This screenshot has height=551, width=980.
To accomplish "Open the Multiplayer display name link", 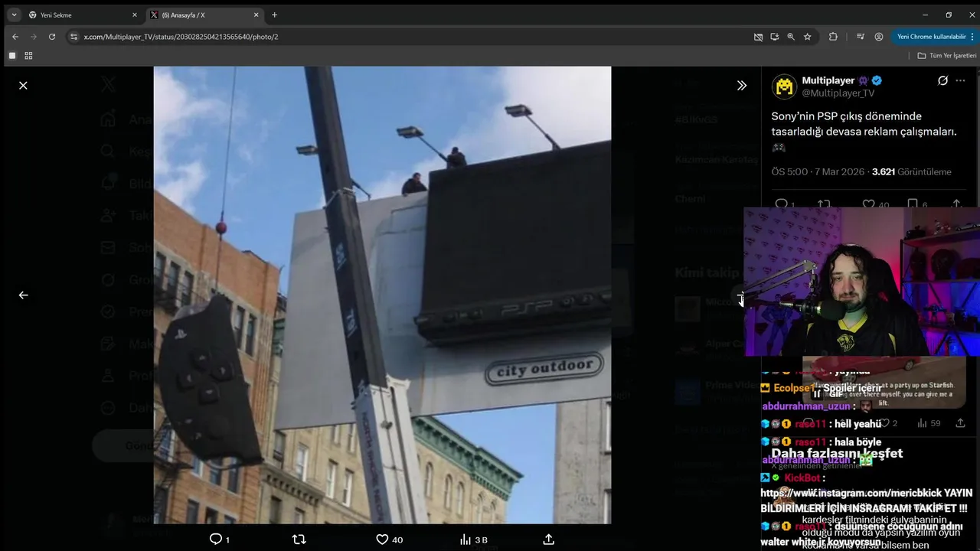I will pos(828,80).
